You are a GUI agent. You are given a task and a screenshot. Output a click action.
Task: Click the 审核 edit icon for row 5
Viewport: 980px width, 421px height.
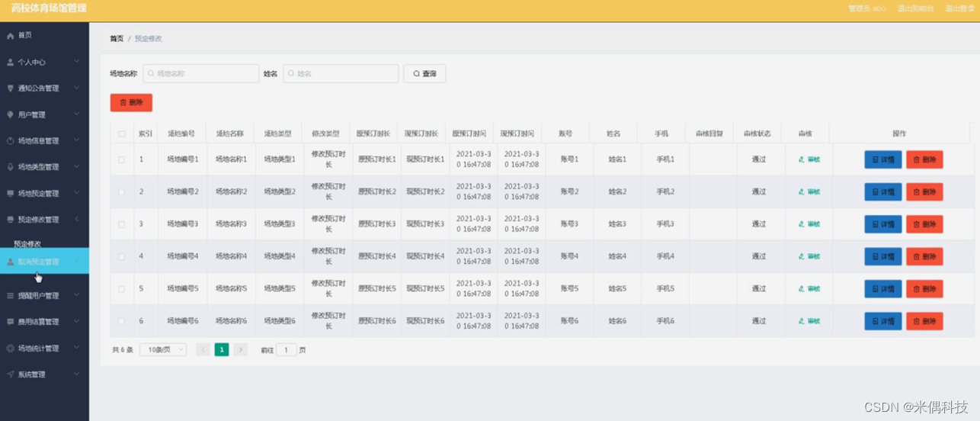point(802,289)
